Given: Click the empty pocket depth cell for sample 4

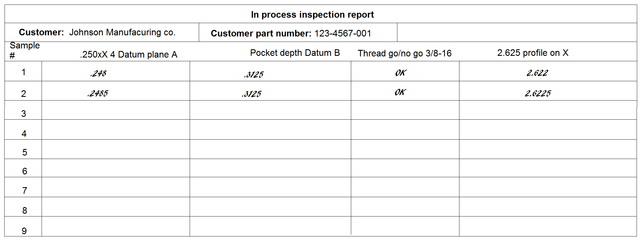Looking at the screenshot, I should coord(270,130).
